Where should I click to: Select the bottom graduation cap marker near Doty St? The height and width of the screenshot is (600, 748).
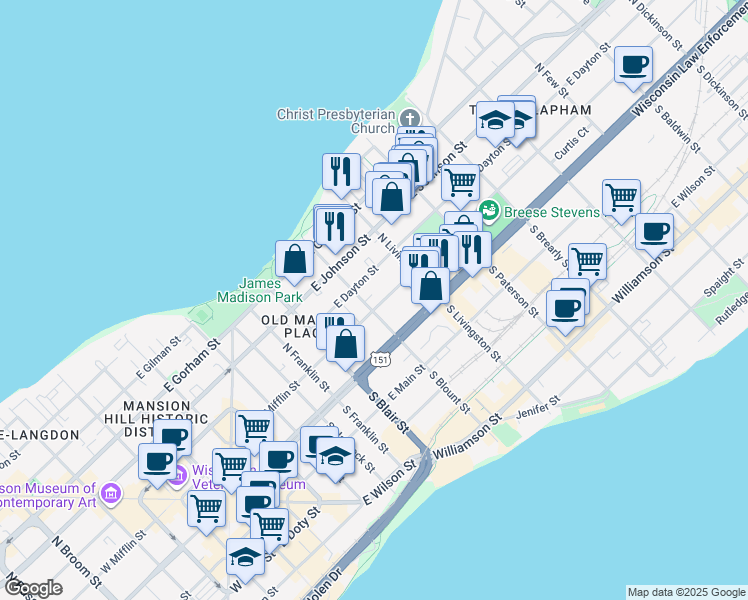pyautogui.click(x=245, y=558)
